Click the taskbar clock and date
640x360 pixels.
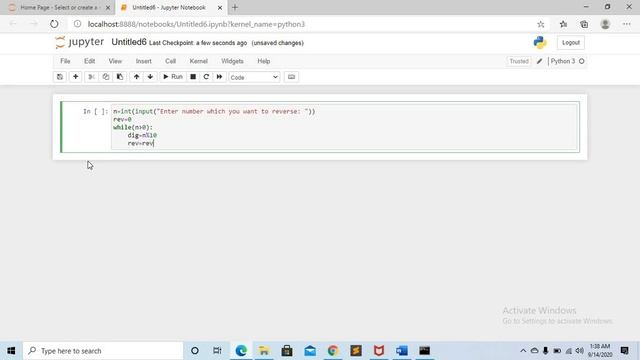[600, 351]
